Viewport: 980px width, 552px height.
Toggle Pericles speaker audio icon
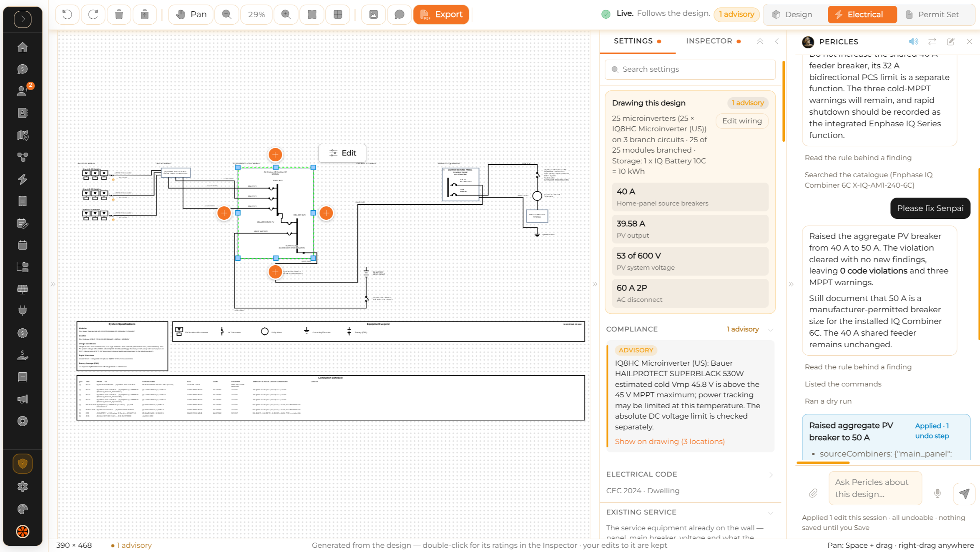point(913,42)
